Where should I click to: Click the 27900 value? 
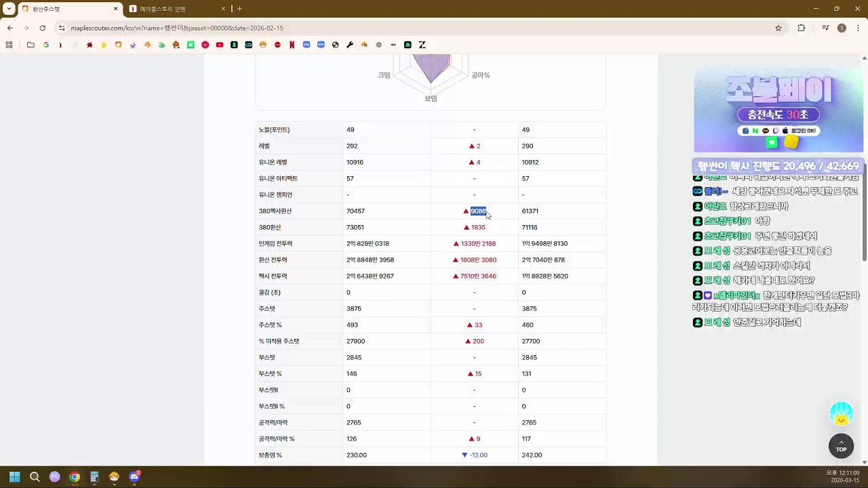pos(355,341)
